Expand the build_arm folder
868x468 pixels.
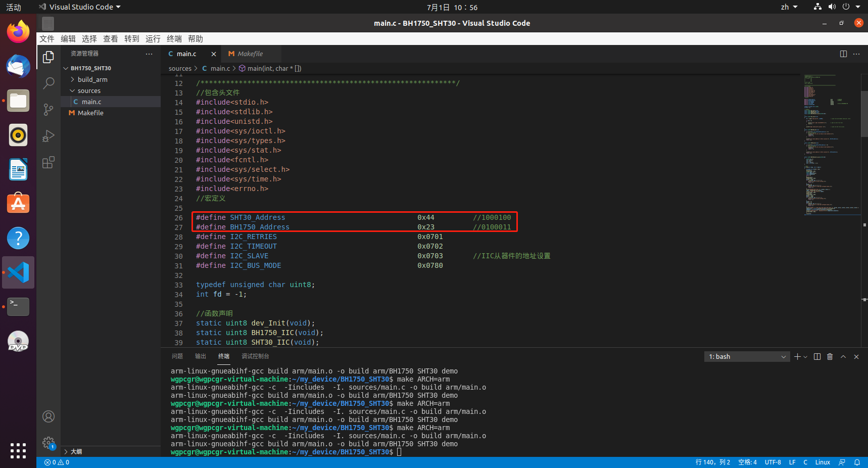[x=111, y=79]
